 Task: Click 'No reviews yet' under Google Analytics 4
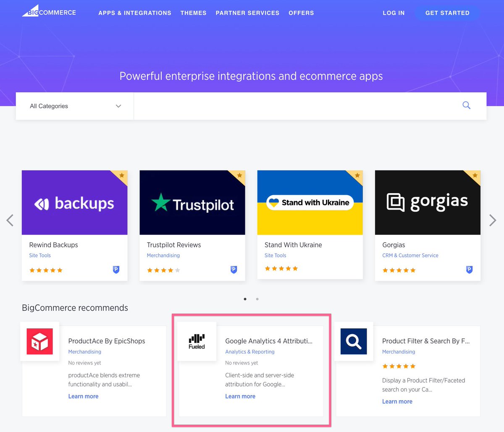pyautogui.click(x=241, y=363)
